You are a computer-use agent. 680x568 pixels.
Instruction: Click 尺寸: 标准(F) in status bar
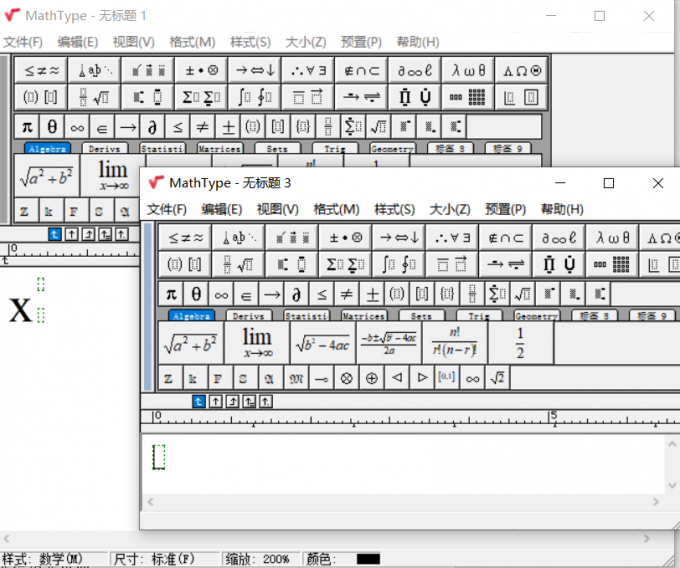154,559
